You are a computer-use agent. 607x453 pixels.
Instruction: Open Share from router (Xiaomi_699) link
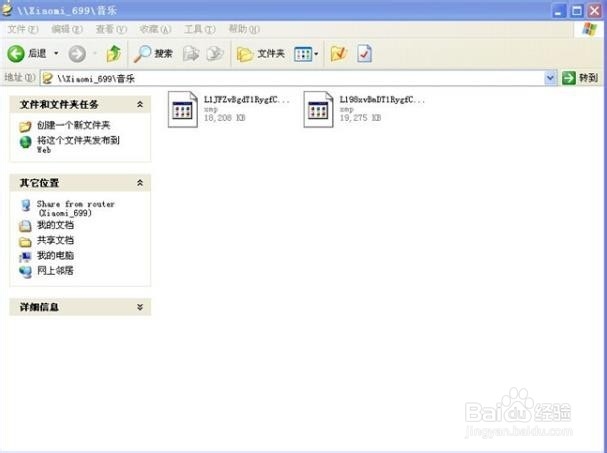[76, 208]
